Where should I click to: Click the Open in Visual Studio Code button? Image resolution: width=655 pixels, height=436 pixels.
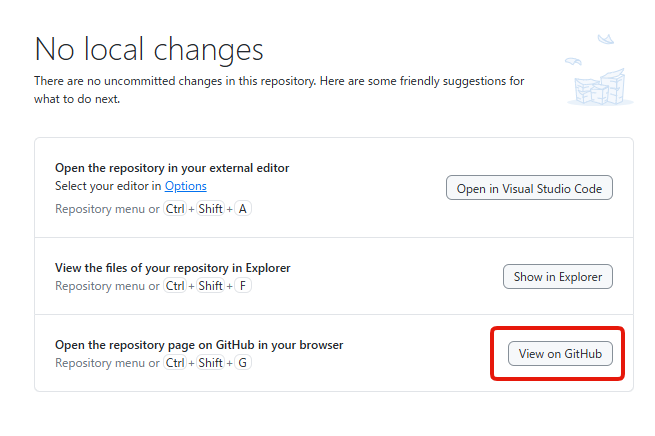pyautogui.click(x=529, y=188)
